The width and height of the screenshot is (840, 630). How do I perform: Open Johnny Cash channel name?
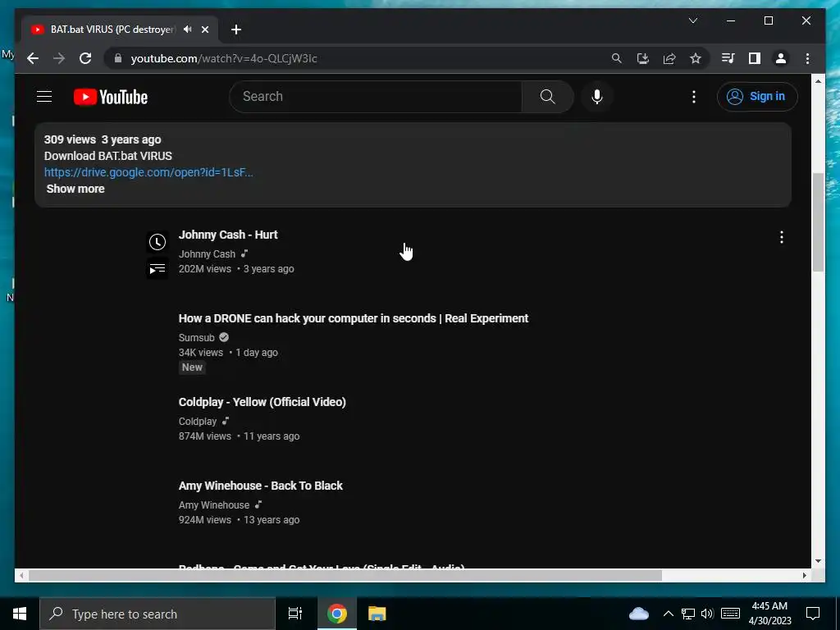(207, 254)
